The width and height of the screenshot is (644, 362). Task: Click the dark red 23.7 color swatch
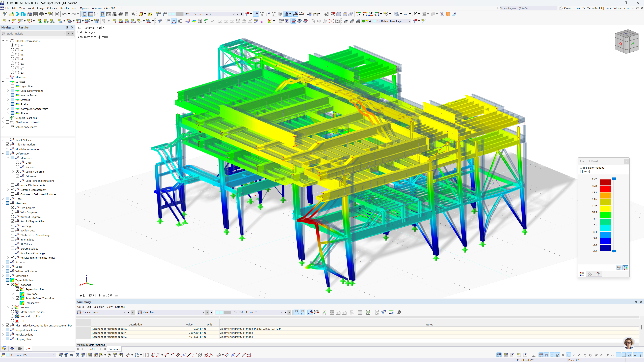605,182
